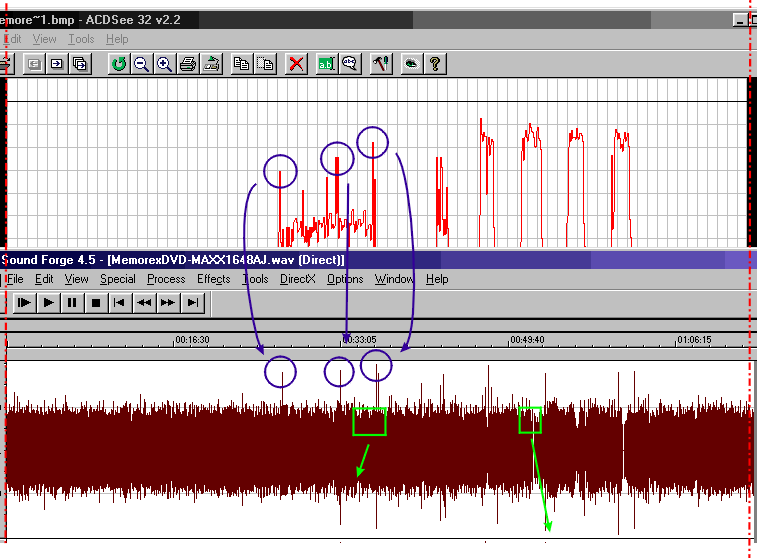Open ACDSee Help menu

coord(117,39)
